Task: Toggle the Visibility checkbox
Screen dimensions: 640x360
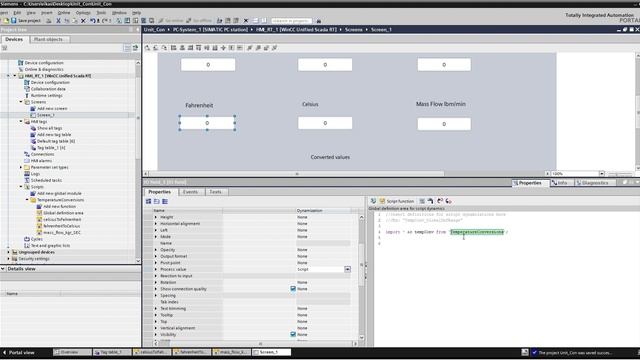Action: tap(293, 334)
